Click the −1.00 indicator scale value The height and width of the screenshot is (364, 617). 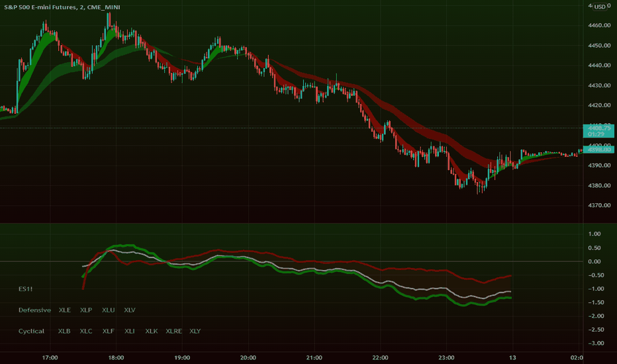(x=594, y=289)
